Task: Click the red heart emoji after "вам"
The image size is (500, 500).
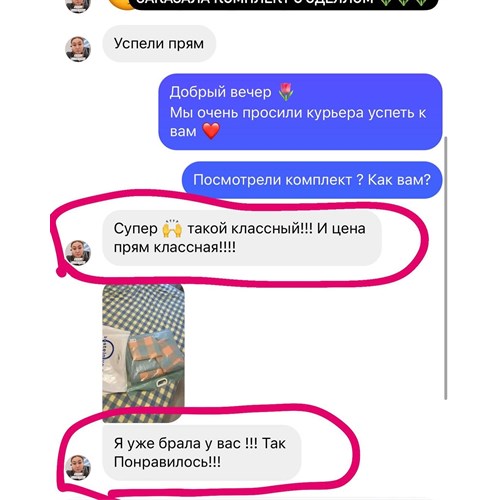Action: 211,131
